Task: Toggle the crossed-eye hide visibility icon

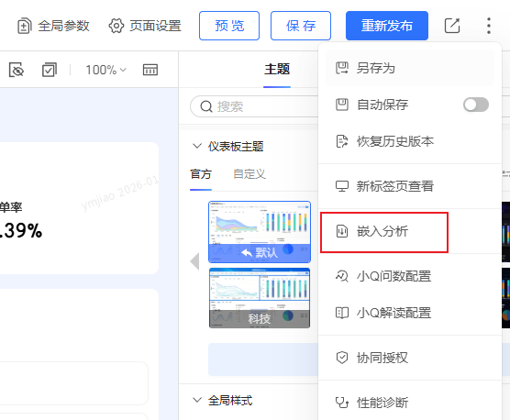Action: 17,70
